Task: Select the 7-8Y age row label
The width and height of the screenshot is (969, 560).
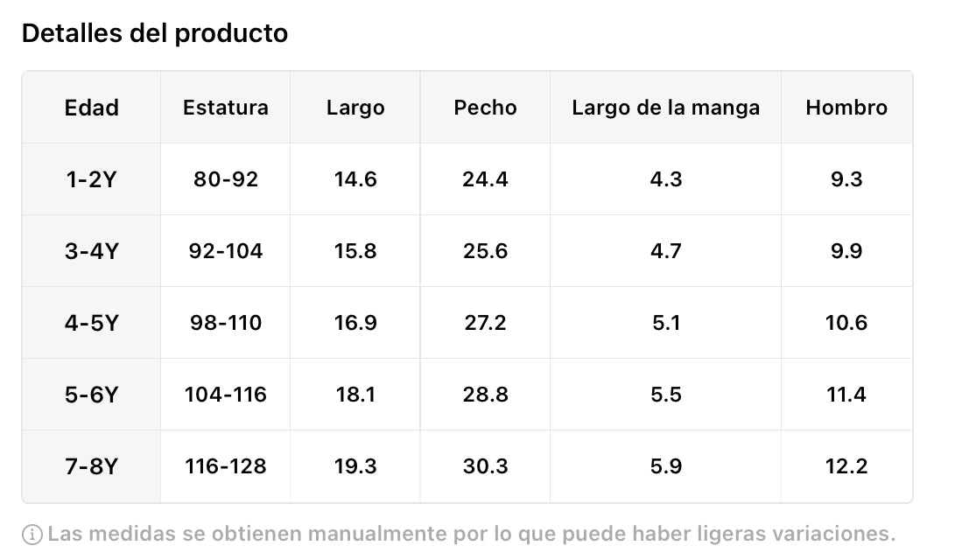Action: click(91, 466)
